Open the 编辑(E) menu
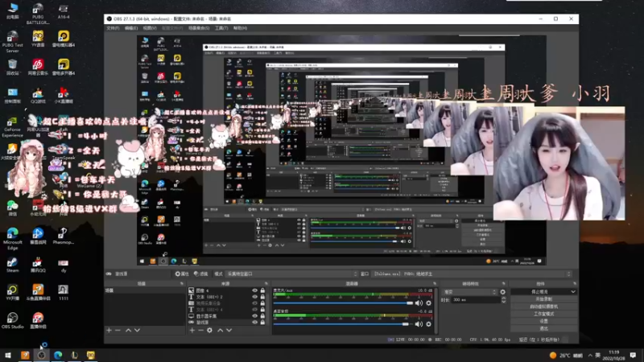 pos(131,28)
